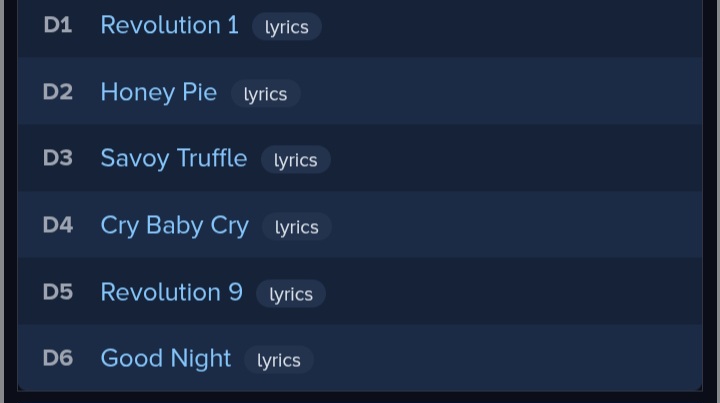The image size is (720, 403).
Task: Select track position D5 label
Action: pos(58,292)
